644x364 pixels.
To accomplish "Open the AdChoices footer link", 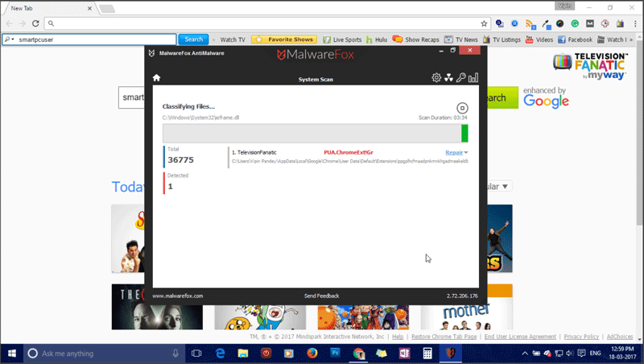I will coord(620,337).
